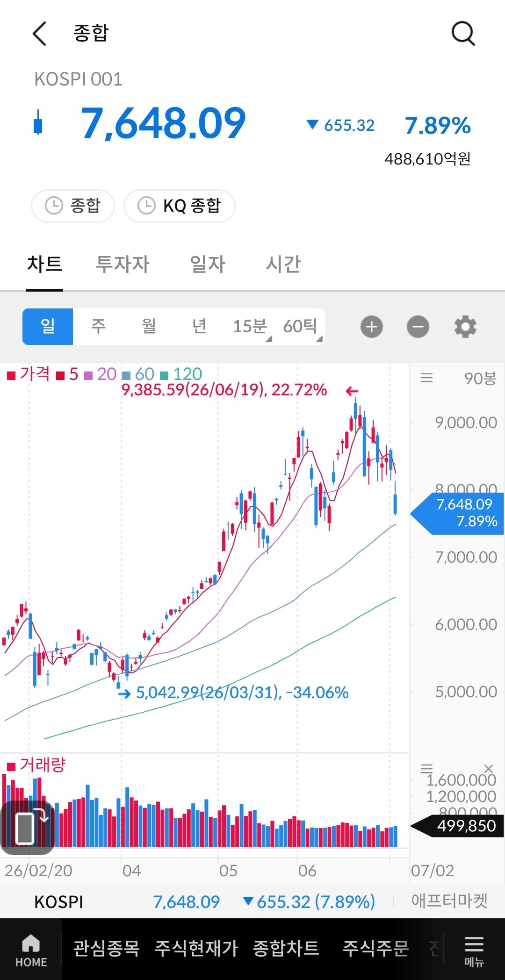Switch chart period to 주
The height and width of the screenshot is (980, 505).
point(98,326)
